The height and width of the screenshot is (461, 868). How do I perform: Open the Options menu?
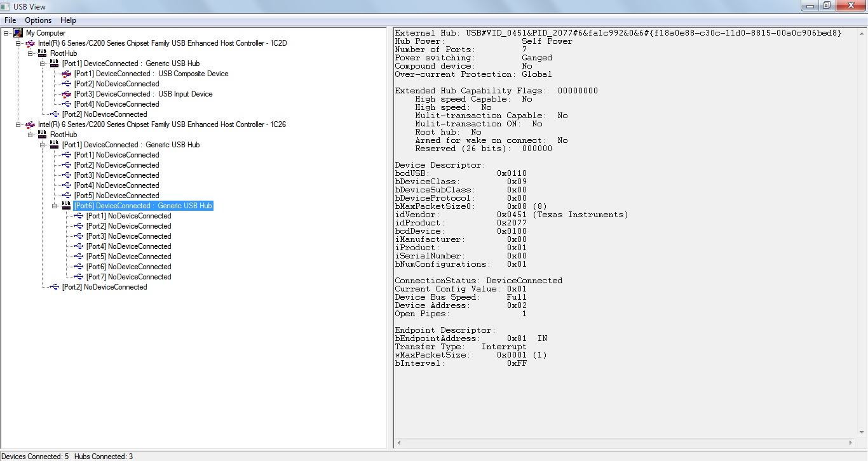[38, 20]
